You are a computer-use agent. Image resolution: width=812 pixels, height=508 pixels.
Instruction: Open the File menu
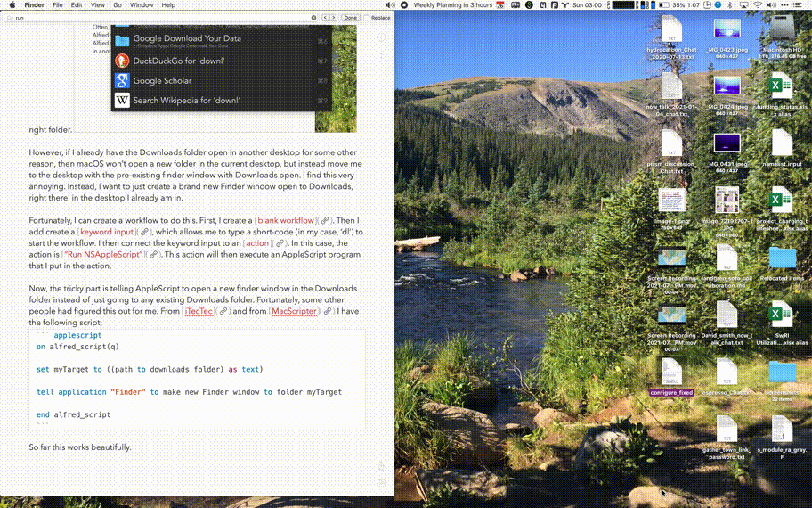pyautogui.click(x=58, y=4)
